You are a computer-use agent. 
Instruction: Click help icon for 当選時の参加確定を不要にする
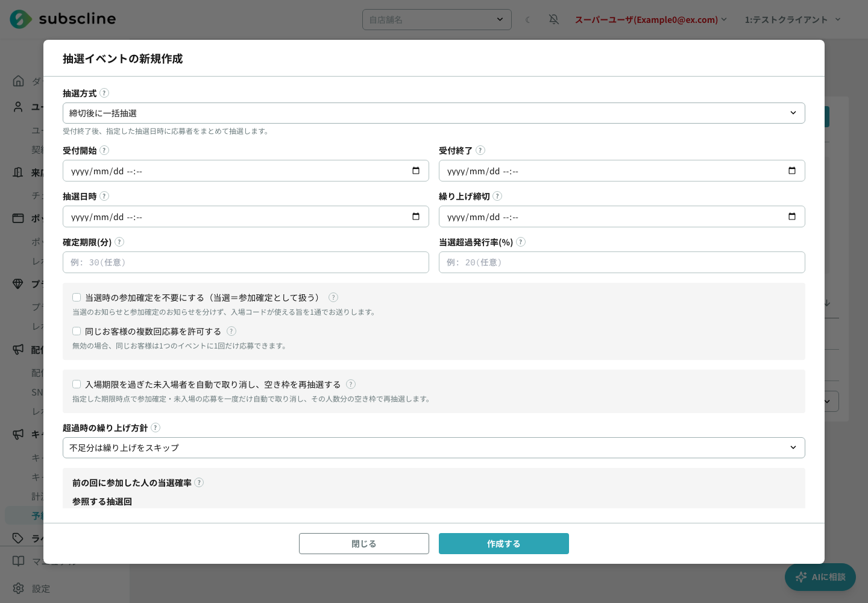click(x=333, y=297)
